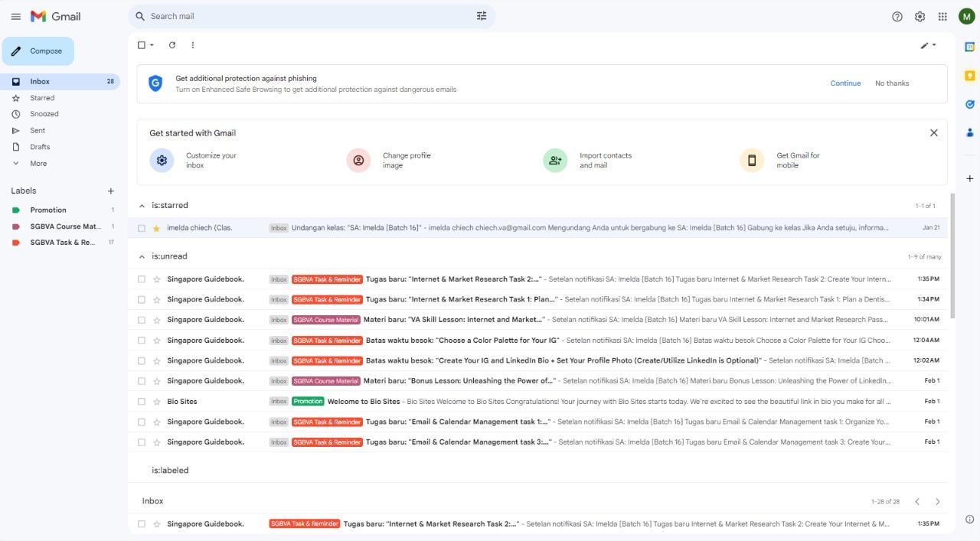This screenshot has height=541, width=980.
Task: Refresh the inbox
Action: point(172,45)
